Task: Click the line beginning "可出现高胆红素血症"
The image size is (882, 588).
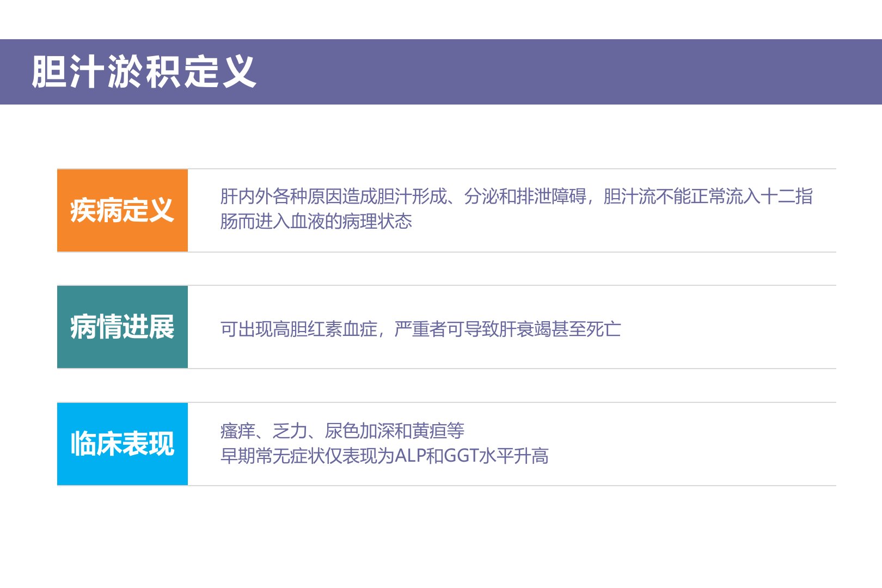Action: (x=420, y=329)
